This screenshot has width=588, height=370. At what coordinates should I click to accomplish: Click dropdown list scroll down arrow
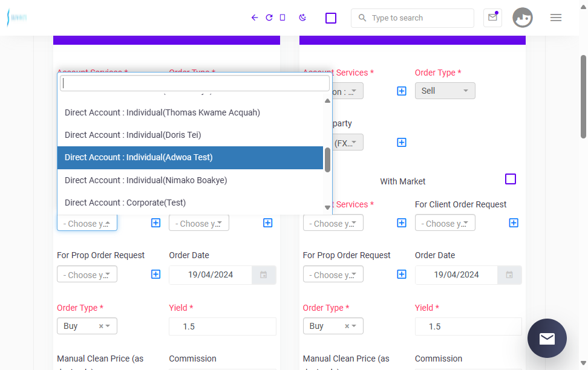click(x=327, y=207)
